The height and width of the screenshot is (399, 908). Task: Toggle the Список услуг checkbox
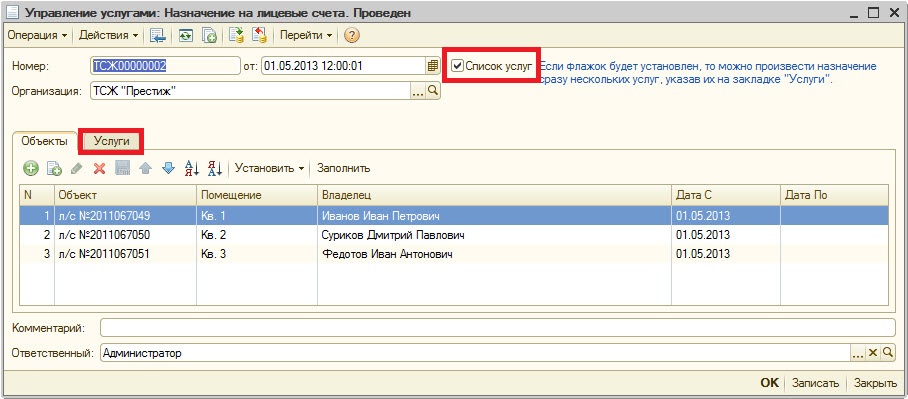(458, 66)
